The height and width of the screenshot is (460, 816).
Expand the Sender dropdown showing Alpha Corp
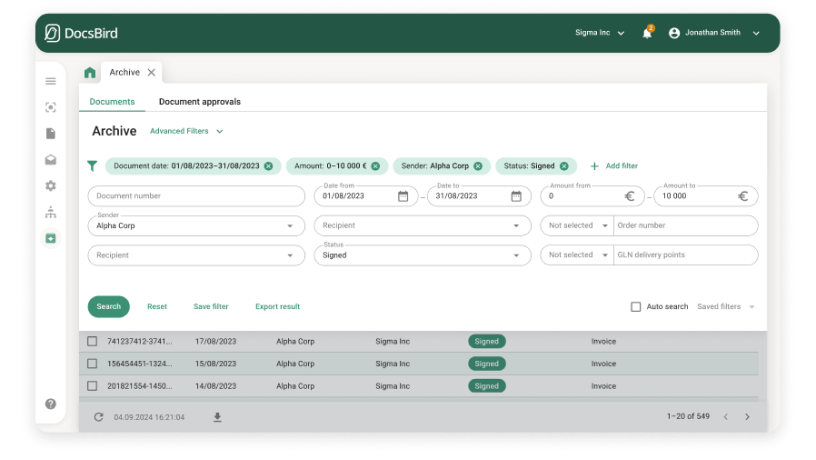coord(290,226)
